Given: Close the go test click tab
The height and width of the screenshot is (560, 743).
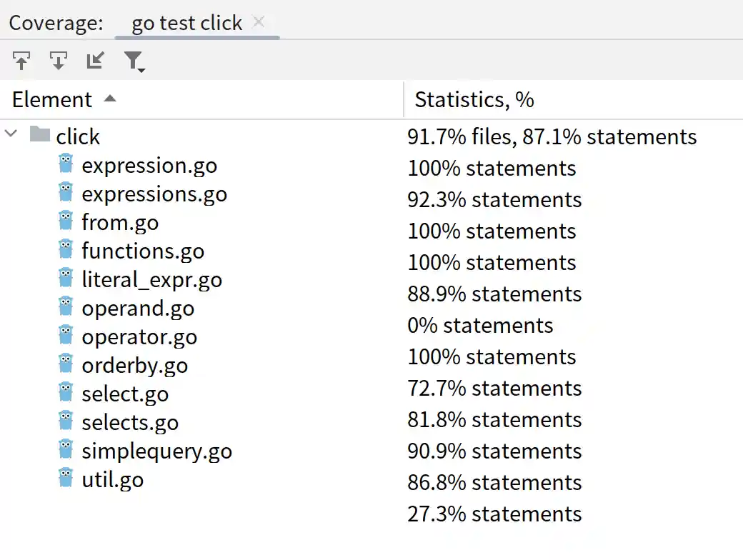Looking at the screenshot, I should tap(259, 22).
